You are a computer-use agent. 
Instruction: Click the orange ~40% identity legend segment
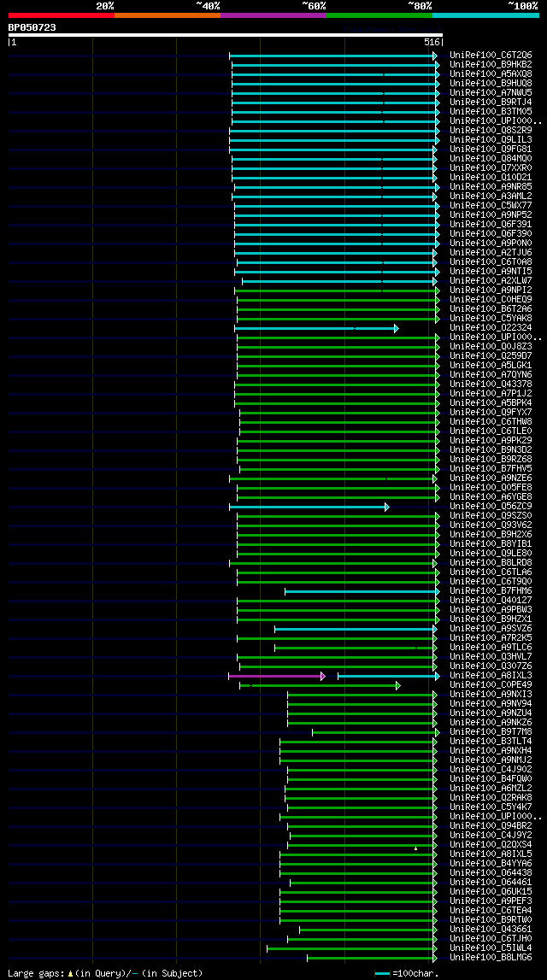168,15
